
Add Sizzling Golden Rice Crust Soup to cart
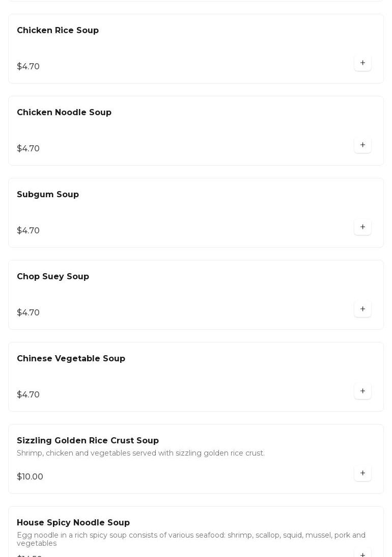click(x=362, y=473)
